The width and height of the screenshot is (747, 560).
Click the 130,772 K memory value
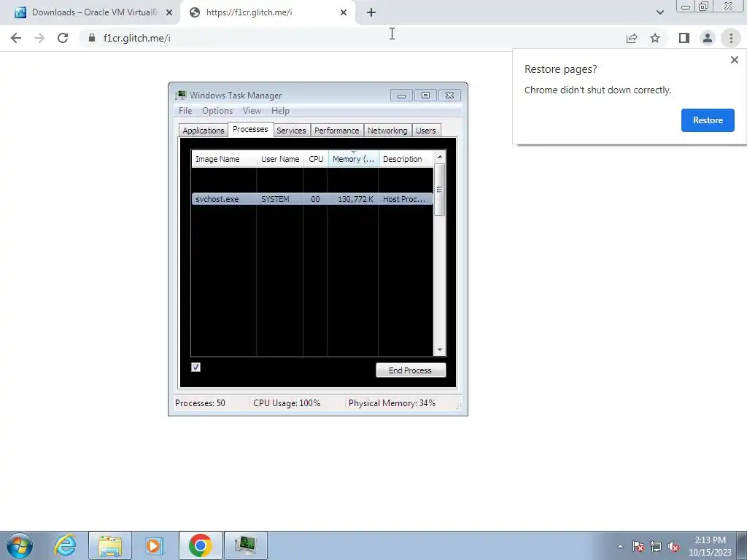click(355, 199)
